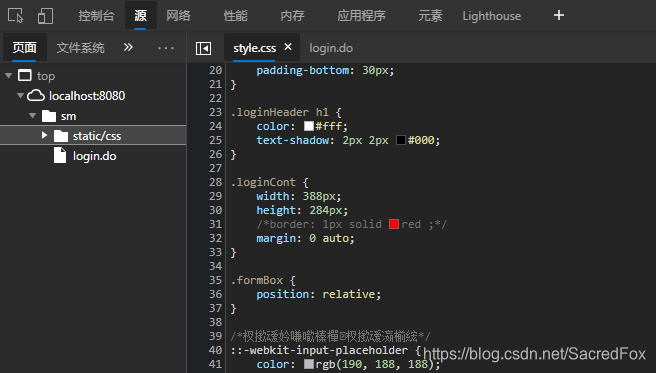Click line number 35 in gutter
This screenshot has width=656, height=373.
click(215, 280)
